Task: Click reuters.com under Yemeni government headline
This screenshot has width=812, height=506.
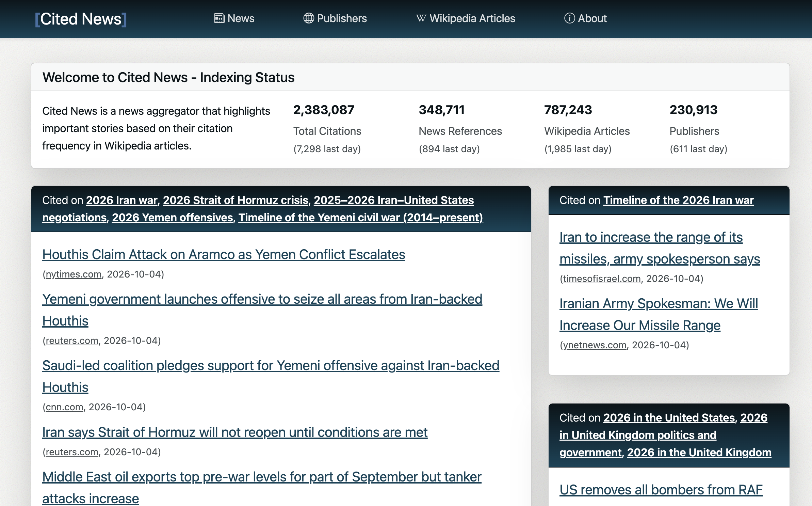Action: pos(72,341)
